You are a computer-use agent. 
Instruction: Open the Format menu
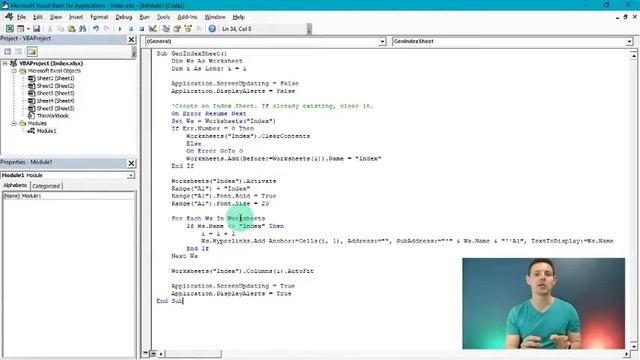(99, 17)
